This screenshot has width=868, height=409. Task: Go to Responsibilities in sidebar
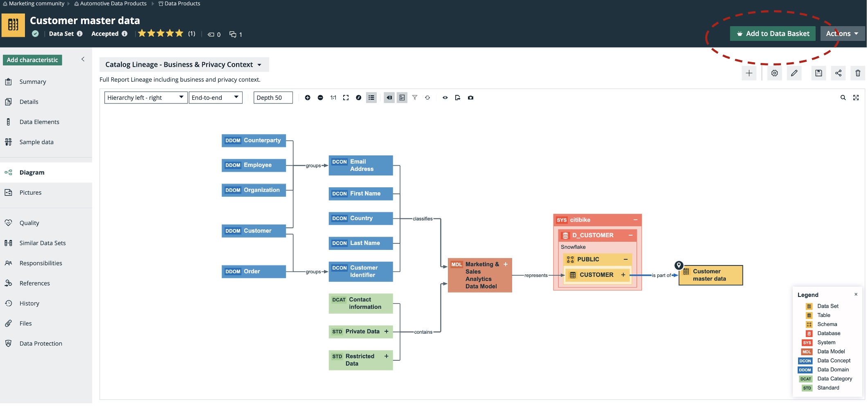tap(40, 263)
